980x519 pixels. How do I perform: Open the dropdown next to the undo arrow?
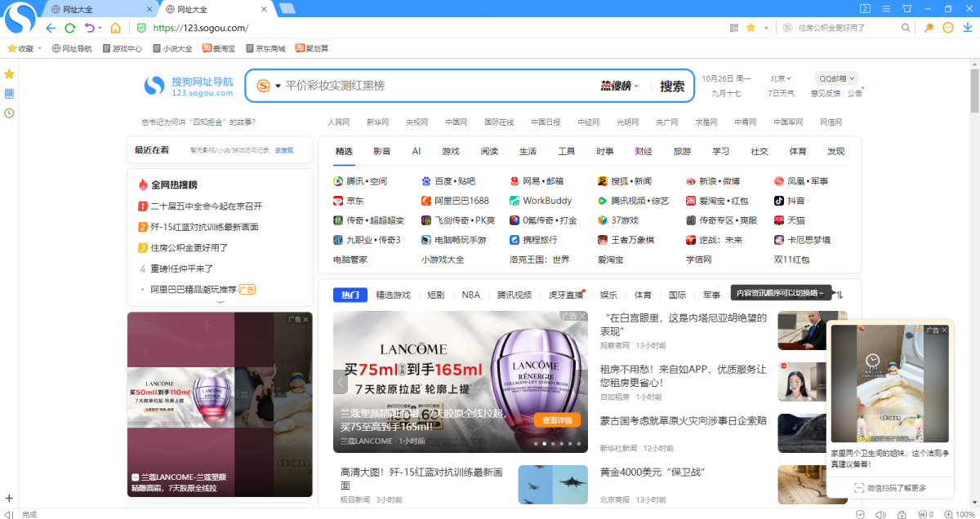coord(100,28)
